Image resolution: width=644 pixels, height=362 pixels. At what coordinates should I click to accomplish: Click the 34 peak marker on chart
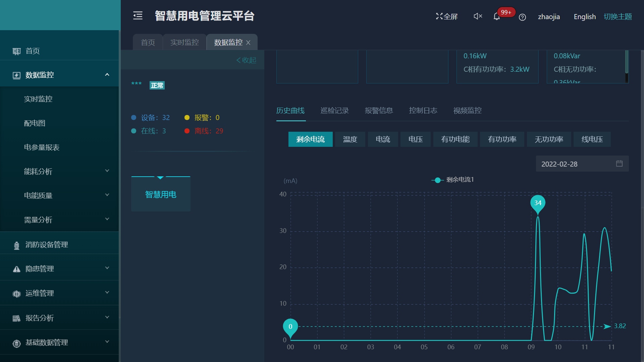pos(538,203)
